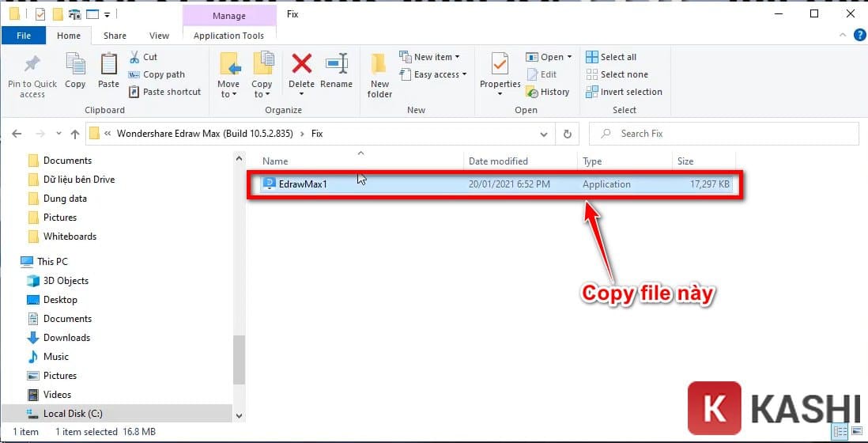Click the Up one level arrow
Screen dimensions: 868x443
[x=75, y=134]
